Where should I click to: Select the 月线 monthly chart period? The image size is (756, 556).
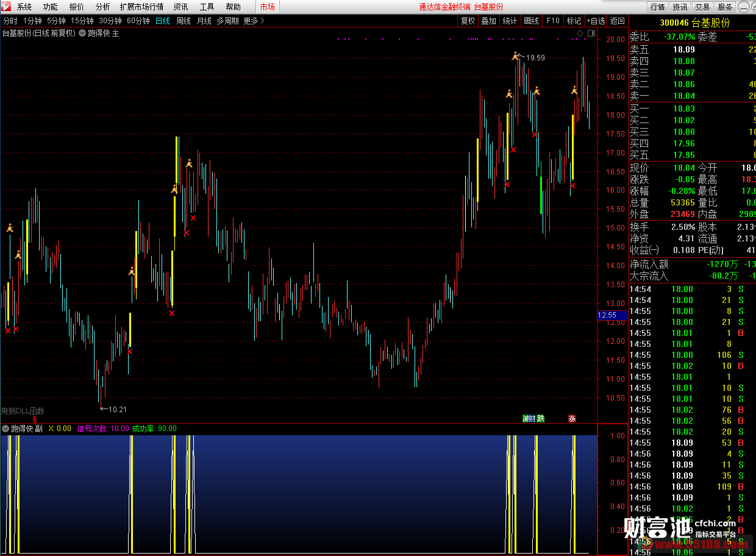[x=204, y=21]
